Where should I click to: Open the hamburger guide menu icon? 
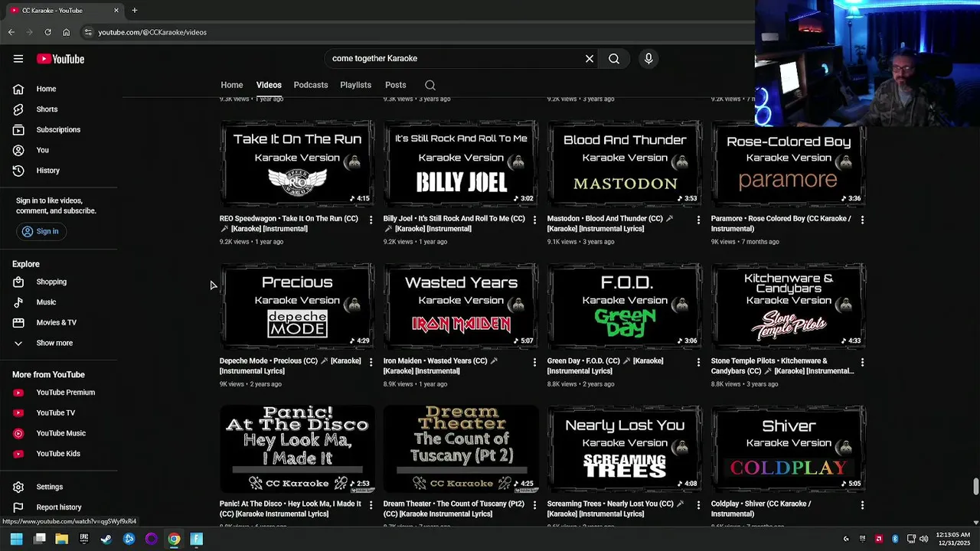tap(18, 59)
